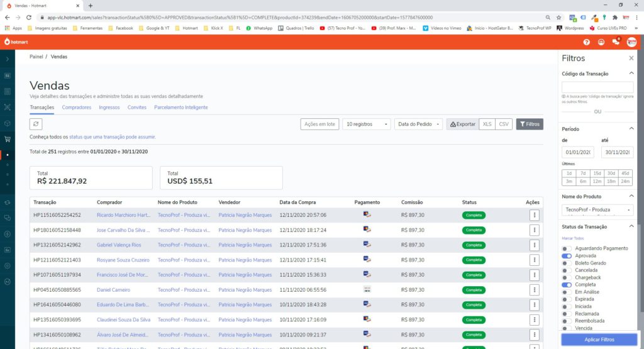Open a new browser tab
The image size is (644, 349).
click(91, 6)
